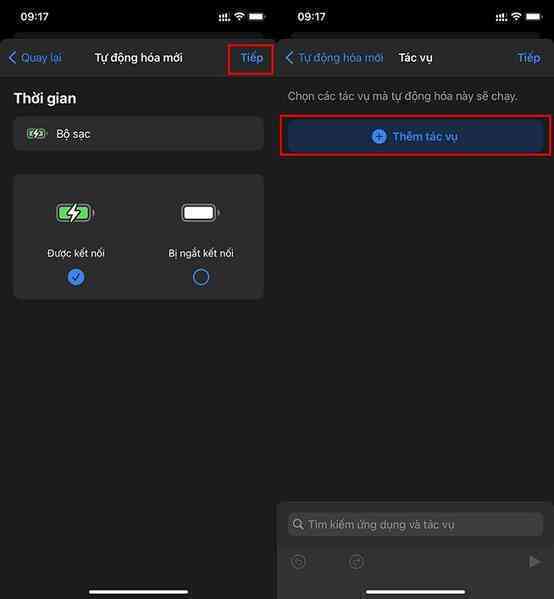Image resolution: width=554 pixels, height=599 pixels.
Task: Click the Thêm tác vụ button
Action: click(x=415, y=136)
